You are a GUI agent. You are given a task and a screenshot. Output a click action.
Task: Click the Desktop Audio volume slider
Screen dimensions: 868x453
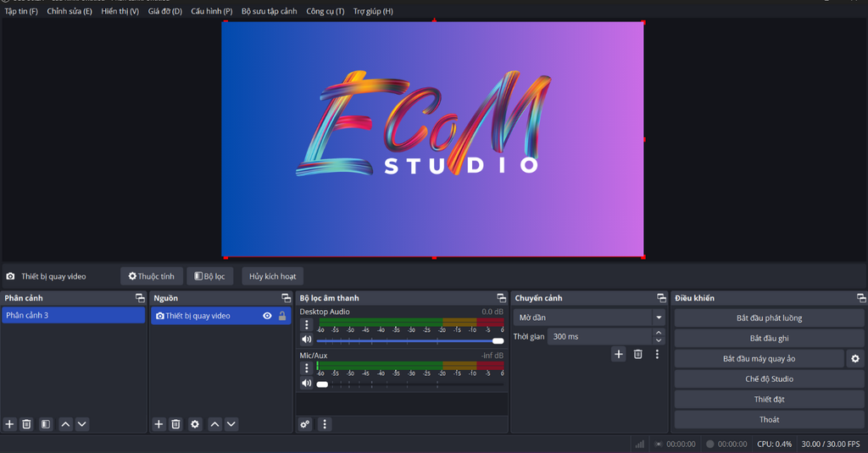tap(410, 340)
